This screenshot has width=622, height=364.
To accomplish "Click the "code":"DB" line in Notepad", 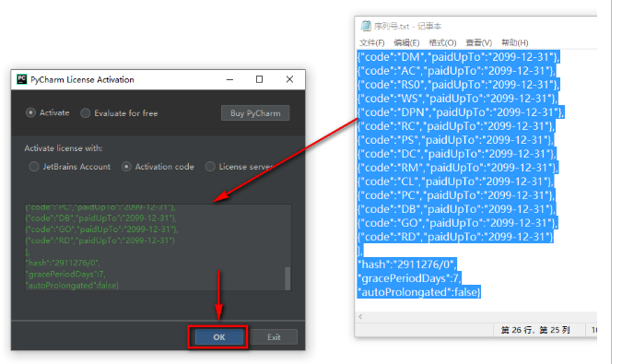I will (456, 209).
